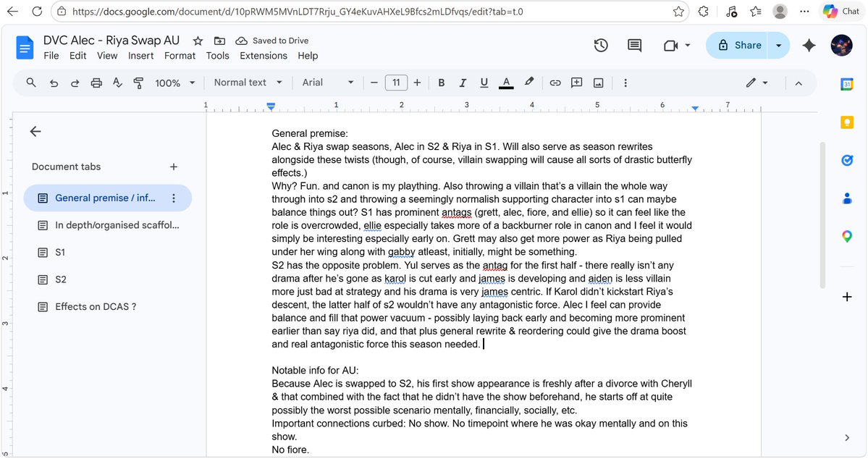
Task: Open the Move to folder icon
Action: tap(220, 41)
